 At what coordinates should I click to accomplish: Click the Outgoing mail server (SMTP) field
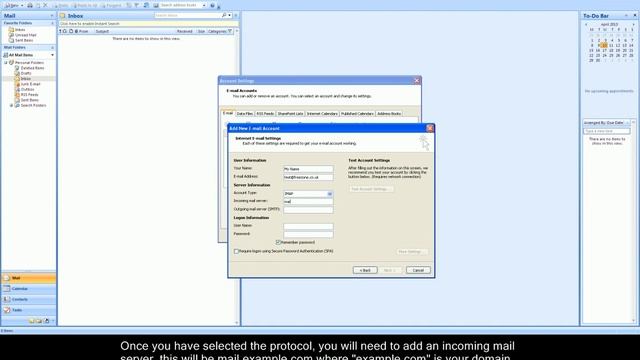[308, 210]
